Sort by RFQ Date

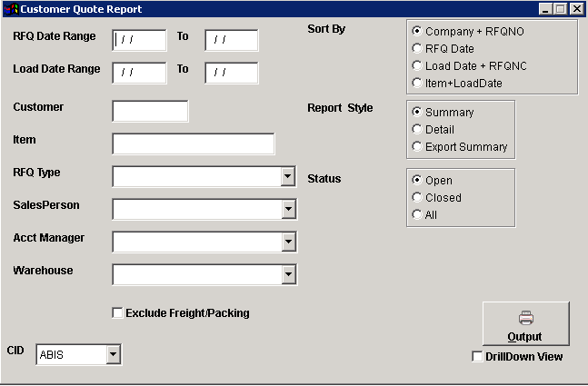(417, 49)
